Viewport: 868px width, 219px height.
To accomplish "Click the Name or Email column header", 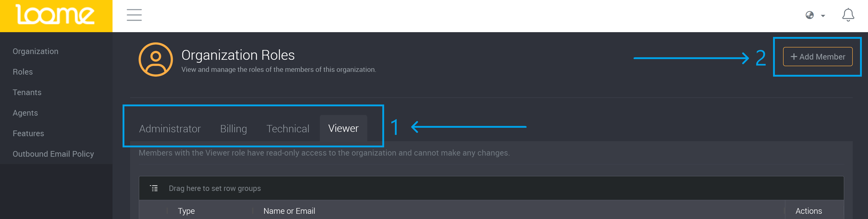I will click(289, 211).
